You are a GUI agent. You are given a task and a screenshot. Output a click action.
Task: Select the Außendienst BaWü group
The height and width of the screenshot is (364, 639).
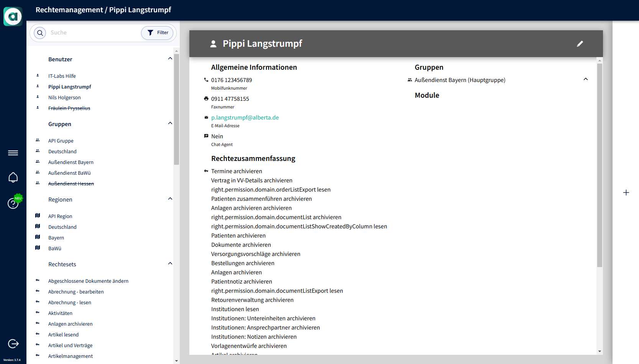69,173
